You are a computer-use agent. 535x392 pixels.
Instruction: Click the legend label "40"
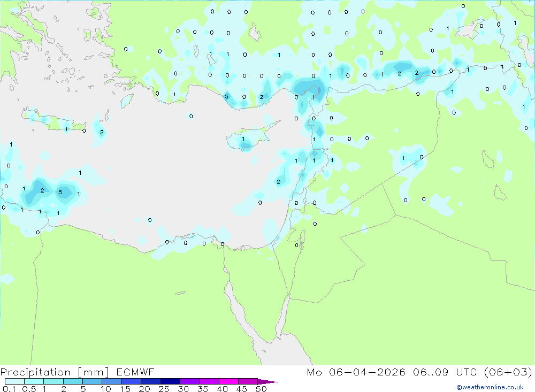pyautogui.click(x=223, y=389)
